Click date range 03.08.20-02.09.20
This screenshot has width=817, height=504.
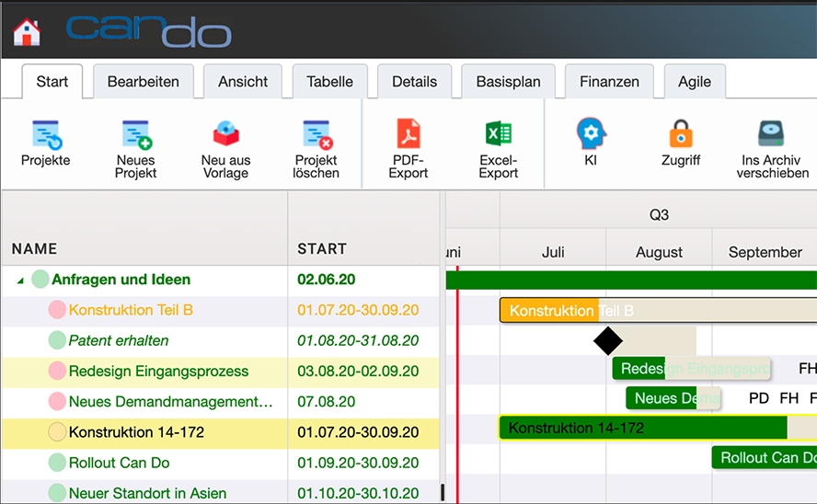click(x=358, y=371)
